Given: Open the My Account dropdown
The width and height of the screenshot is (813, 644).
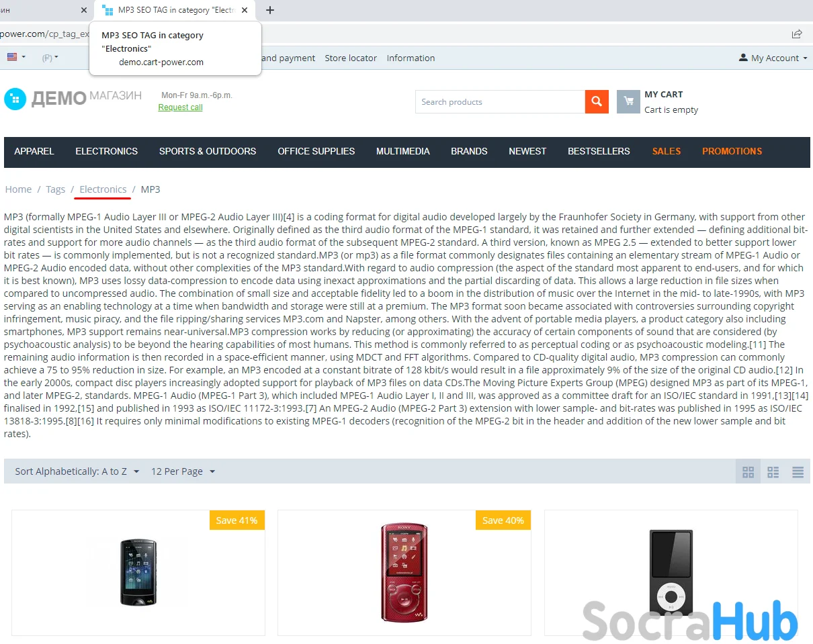Looking at the screenshot, I should (x=773, y=58).
